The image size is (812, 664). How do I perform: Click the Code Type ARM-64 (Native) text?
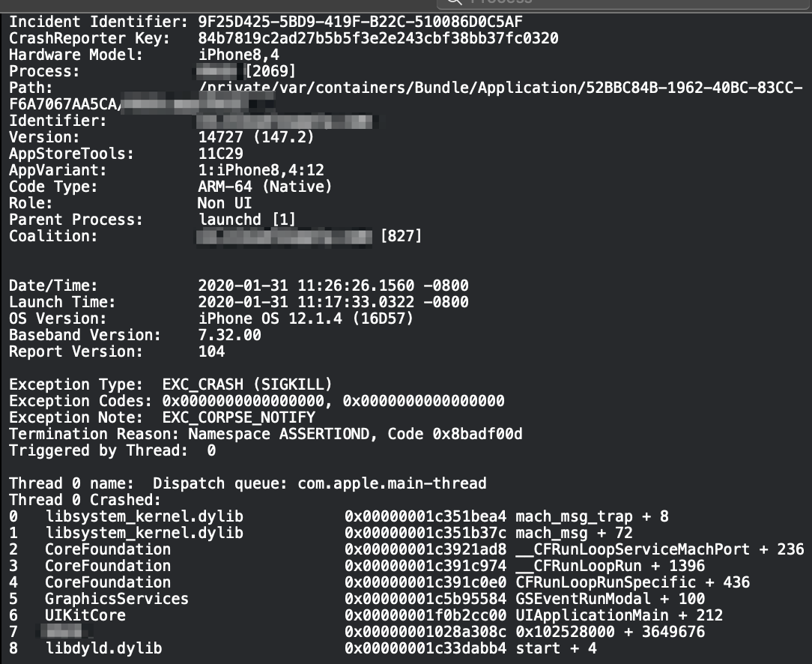[x=264, y=187]
